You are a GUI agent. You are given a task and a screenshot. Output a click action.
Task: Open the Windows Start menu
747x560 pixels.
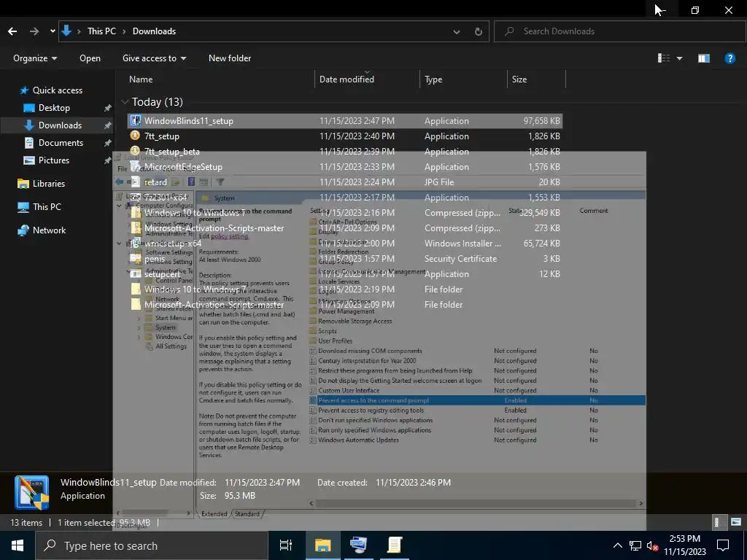[18, 545]
